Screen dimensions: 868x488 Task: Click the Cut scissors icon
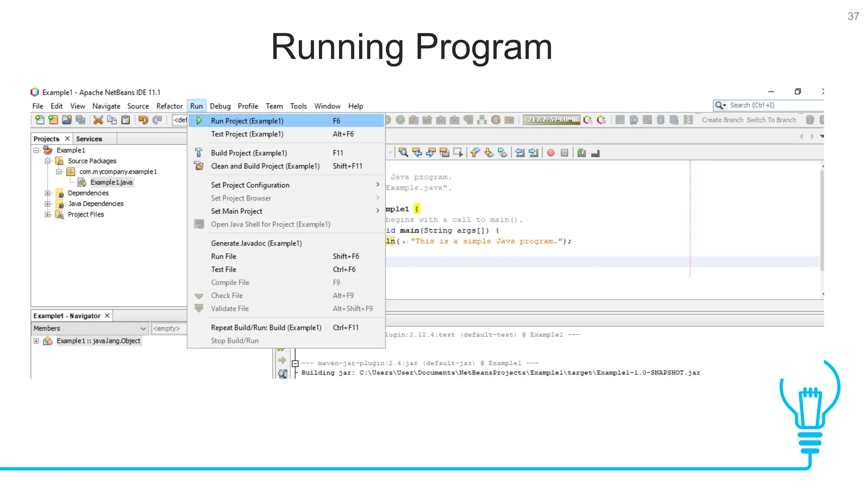[x=98, y=120]
